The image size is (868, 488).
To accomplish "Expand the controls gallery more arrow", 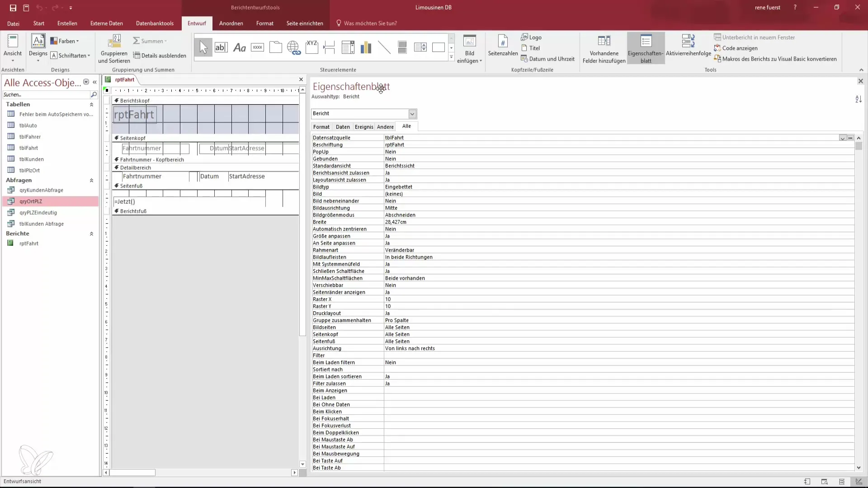I will click(x=451, y=57).
